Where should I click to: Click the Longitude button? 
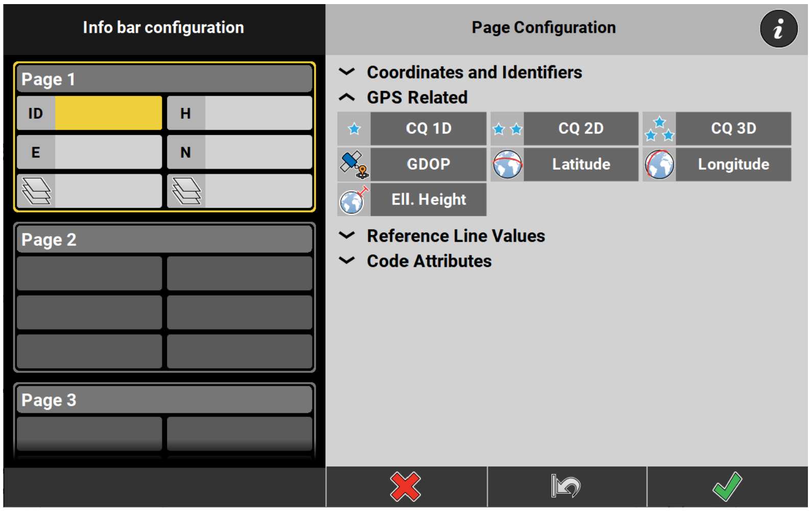pos(733,165)
